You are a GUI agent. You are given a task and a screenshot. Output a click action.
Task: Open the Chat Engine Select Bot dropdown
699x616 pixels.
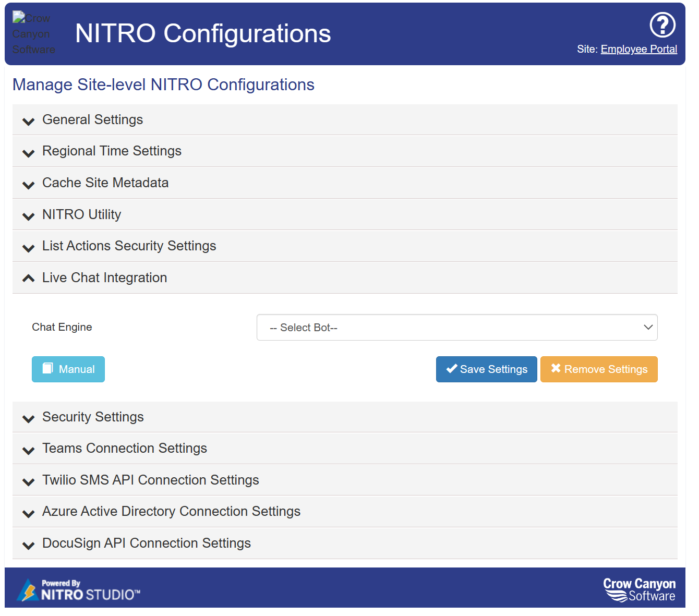tap(456, 328)
